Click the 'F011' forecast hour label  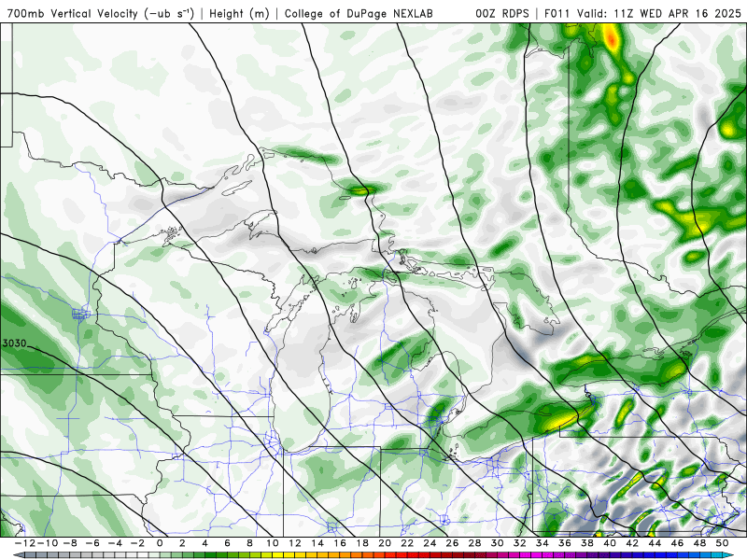pyautogui.click(x=557, y=14)
